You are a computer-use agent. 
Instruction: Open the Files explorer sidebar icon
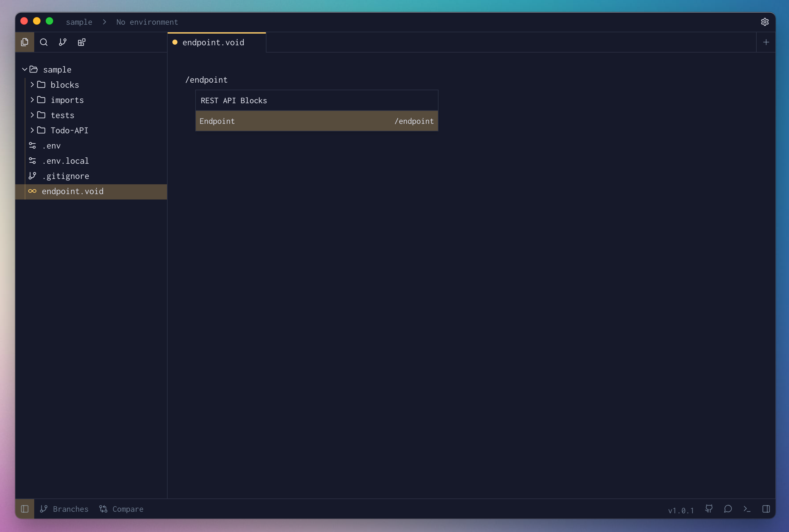(x=24, y=42)
